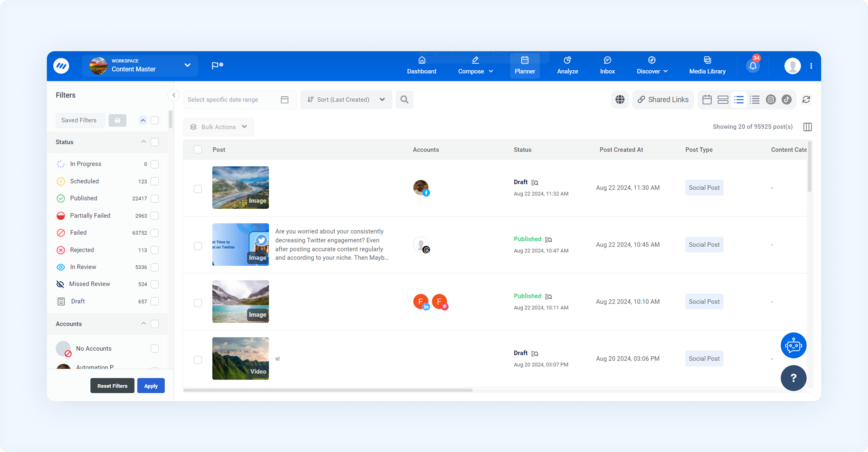Open the mountain Video thumbnail
This screenshot has height=452, width=868.
pyautogui.click(x=240, y=359)
